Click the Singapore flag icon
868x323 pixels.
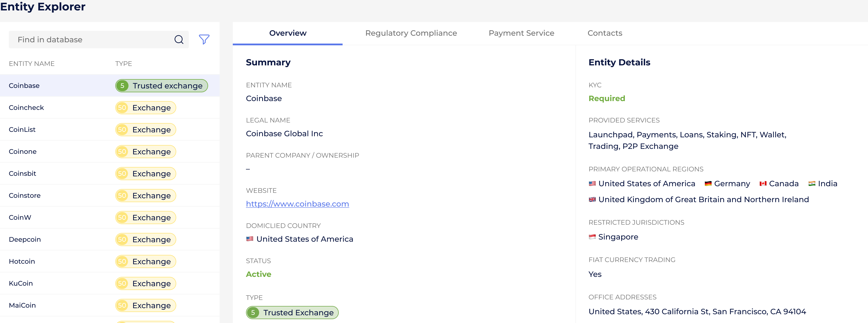coord(592,237)
